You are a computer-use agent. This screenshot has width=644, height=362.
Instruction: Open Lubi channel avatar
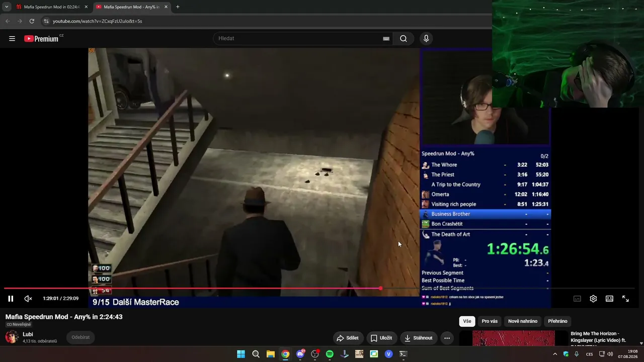[x=12, y=337]
